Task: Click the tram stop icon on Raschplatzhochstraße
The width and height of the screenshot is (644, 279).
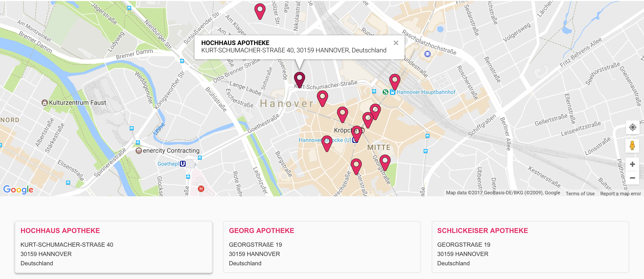Action: tap(428, 54)
